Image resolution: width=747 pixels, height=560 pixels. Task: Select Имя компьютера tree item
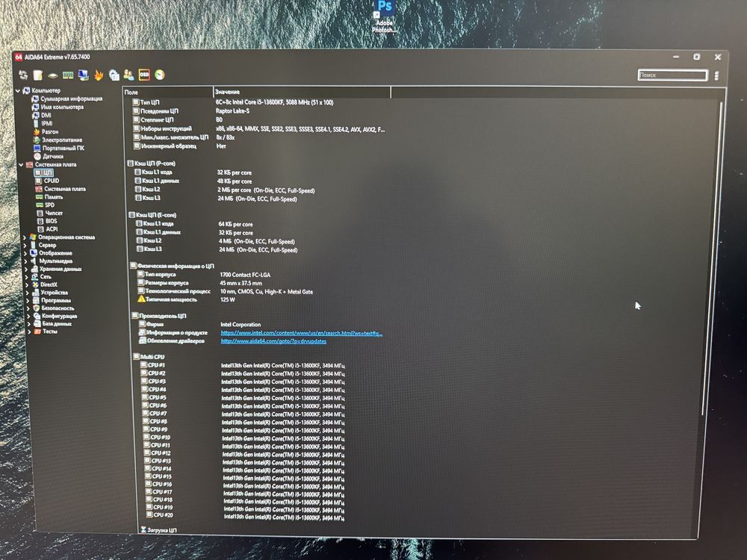[x=58, y=107]
